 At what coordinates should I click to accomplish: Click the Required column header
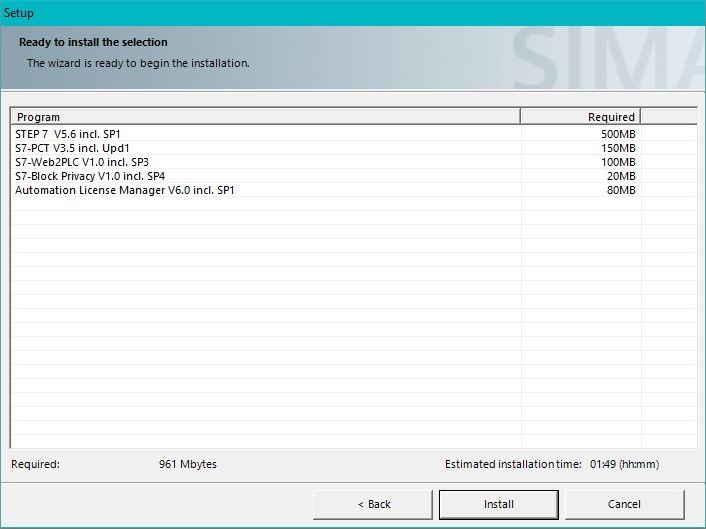pyautogui.click(x=580, y=117)
